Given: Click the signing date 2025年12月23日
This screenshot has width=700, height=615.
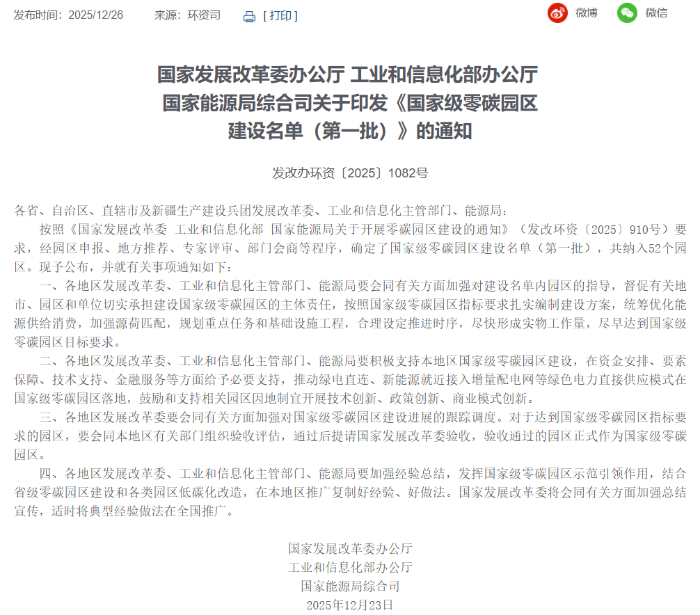Looking at the screenshot, I should 350,605.
